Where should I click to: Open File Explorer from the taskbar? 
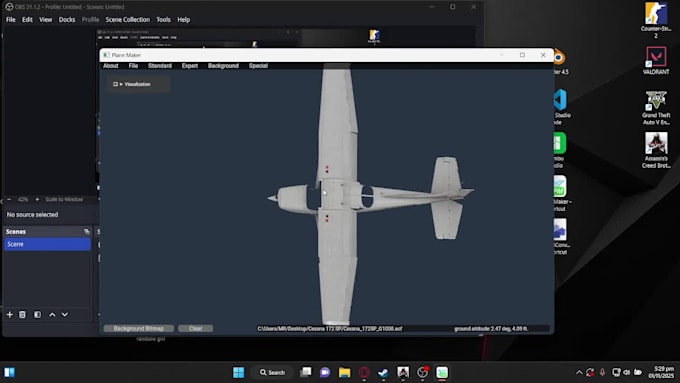click(345, 372)
